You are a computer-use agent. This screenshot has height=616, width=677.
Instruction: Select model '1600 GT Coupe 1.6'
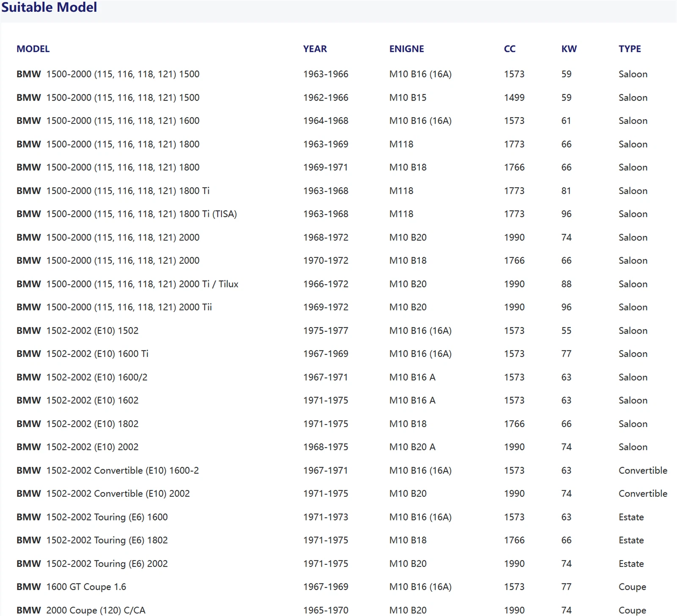71,587
